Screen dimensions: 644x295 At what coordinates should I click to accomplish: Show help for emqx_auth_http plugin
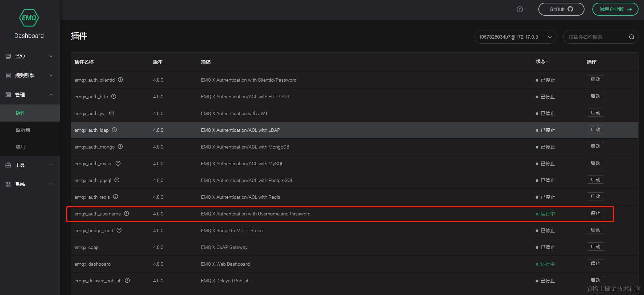click(114, 96)
